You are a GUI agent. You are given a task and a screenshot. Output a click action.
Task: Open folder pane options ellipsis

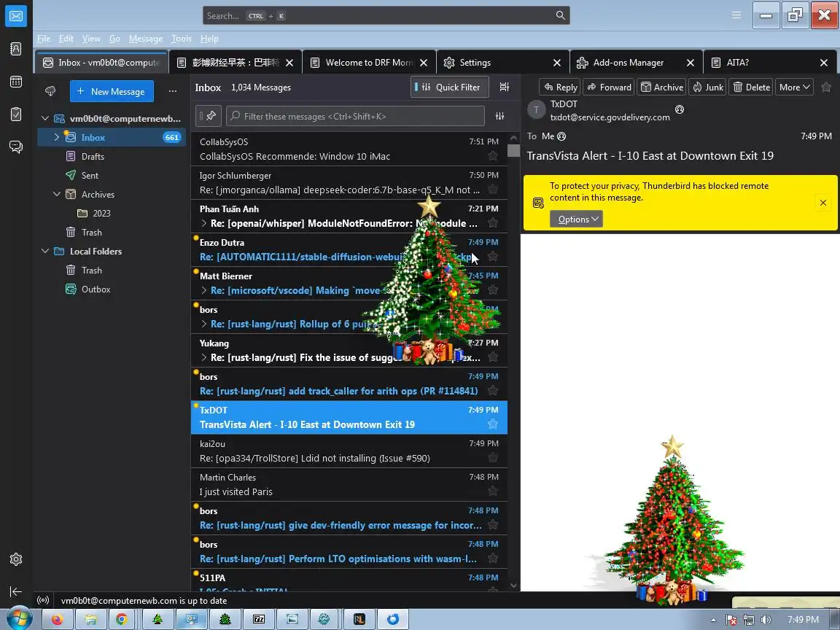click(x=173, y=91)
